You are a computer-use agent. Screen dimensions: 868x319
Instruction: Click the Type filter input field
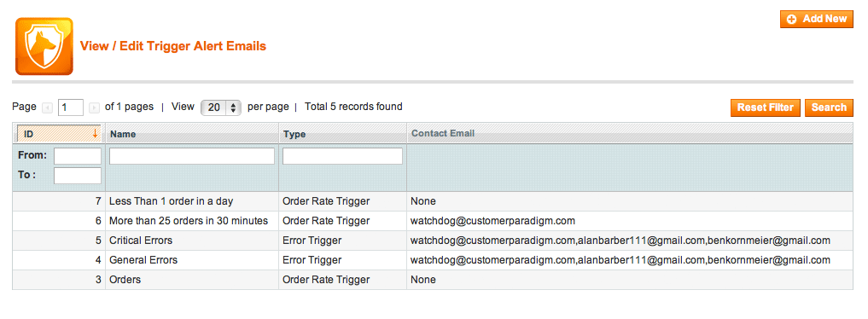[342, 156]
